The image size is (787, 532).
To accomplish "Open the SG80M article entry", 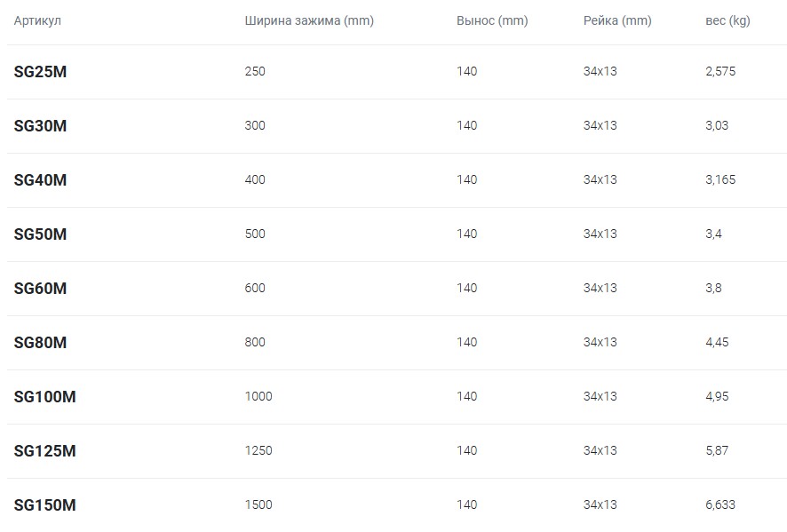I will tap(40, 343).
